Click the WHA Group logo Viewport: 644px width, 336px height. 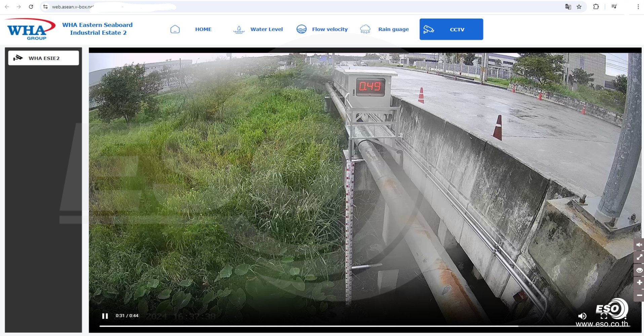[31, 29]
